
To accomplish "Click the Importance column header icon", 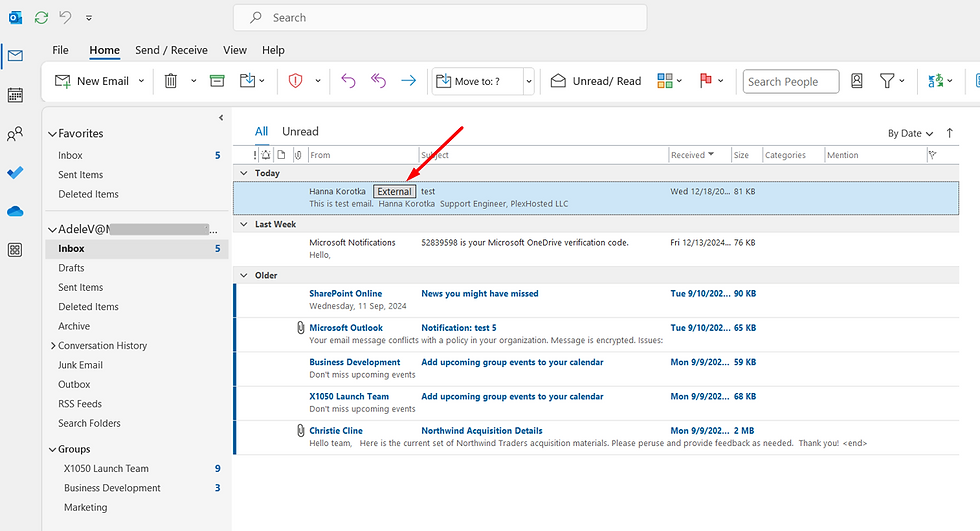I will [255, 155].
